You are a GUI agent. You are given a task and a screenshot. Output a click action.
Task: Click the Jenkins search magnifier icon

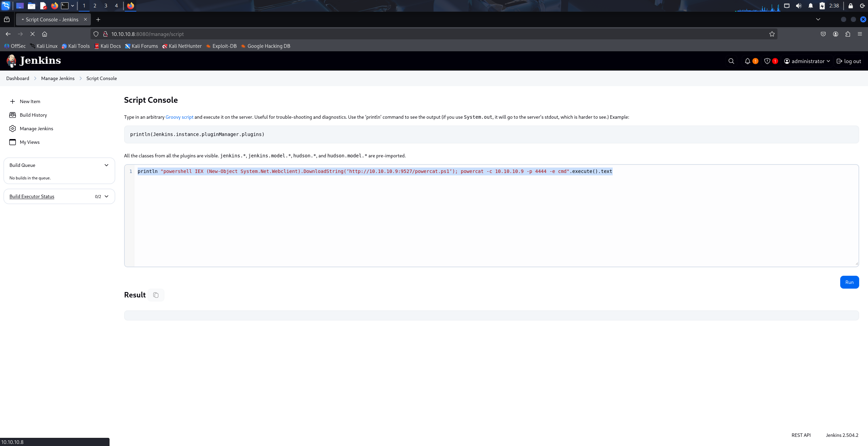pyautogui.click(x=731, y=61)
